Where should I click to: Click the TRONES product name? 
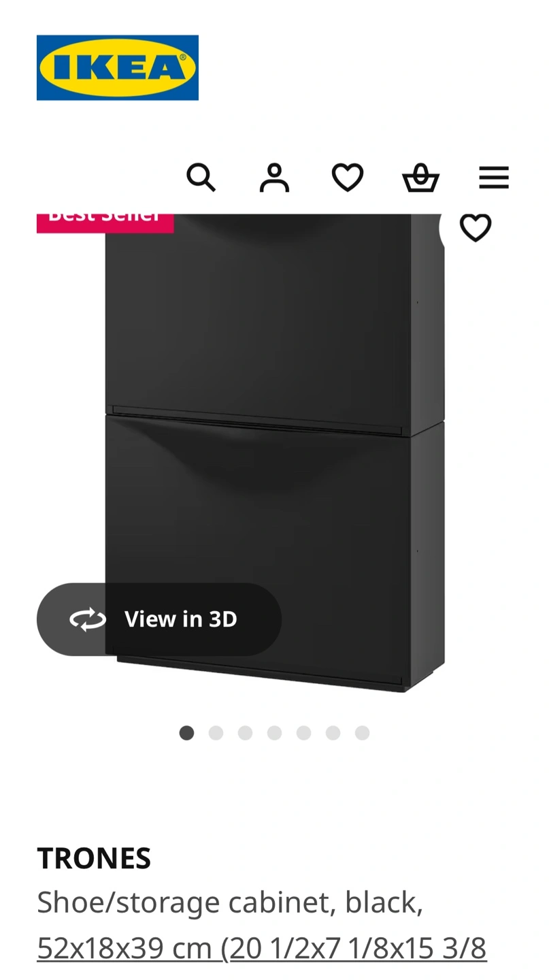[94, 859]
